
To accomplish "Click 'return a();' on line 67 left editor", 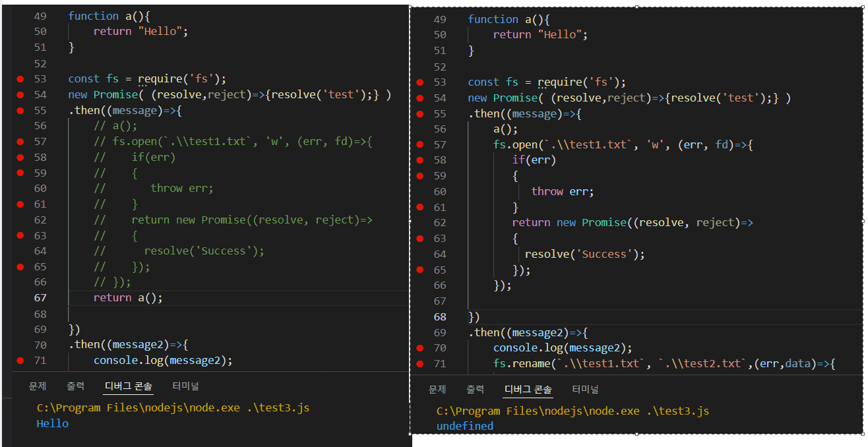I will point(128,298).
